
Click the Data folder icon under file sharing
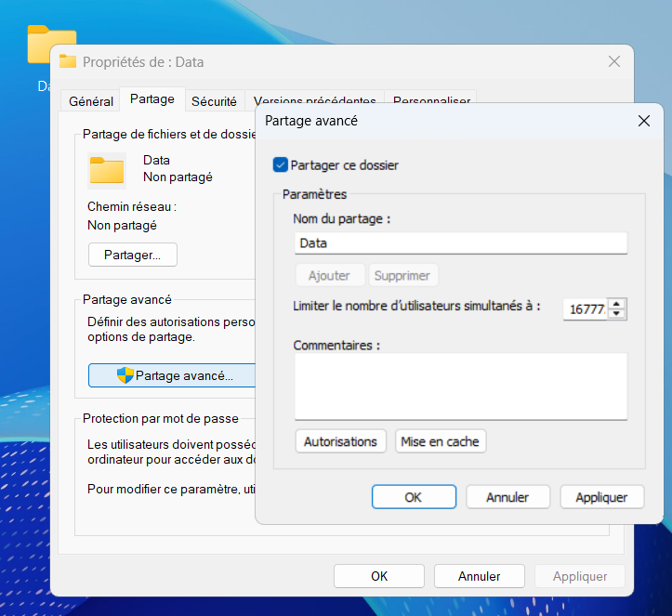(x=107, y=170)
